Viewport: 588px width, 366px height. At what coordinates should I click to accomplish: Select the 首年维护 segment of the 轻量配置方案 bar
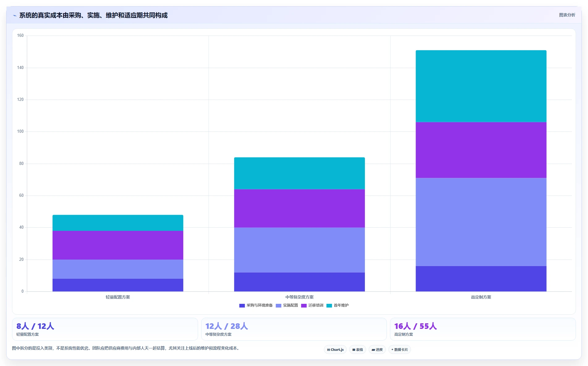(118, 223)
